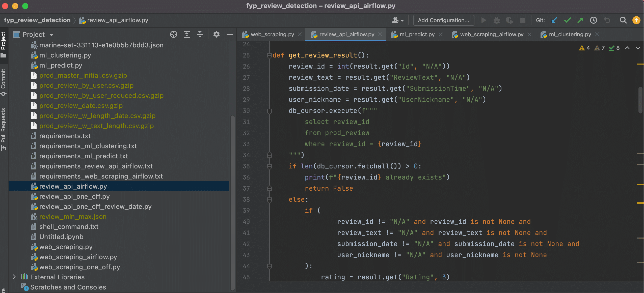Select requirements.txt in project tree
644x293 pixels.
[65, 136]
